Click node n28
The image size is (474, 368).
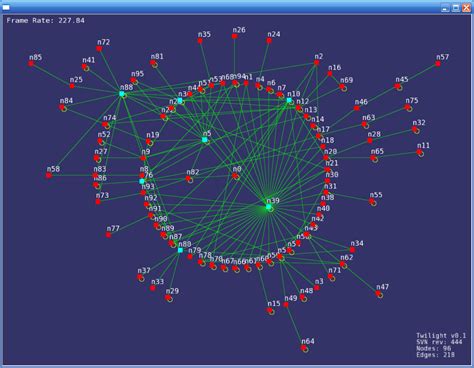click(x=370, y=141)
